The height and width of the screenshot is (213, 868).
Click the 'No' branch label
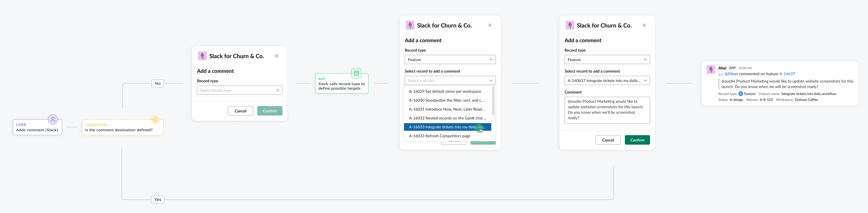tap(158, 84)
